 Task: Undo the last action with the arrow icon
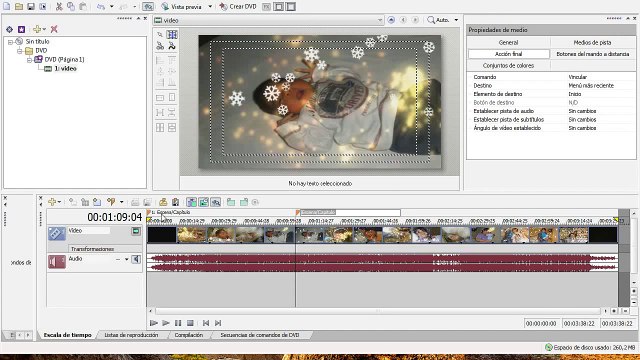point(101,7)
